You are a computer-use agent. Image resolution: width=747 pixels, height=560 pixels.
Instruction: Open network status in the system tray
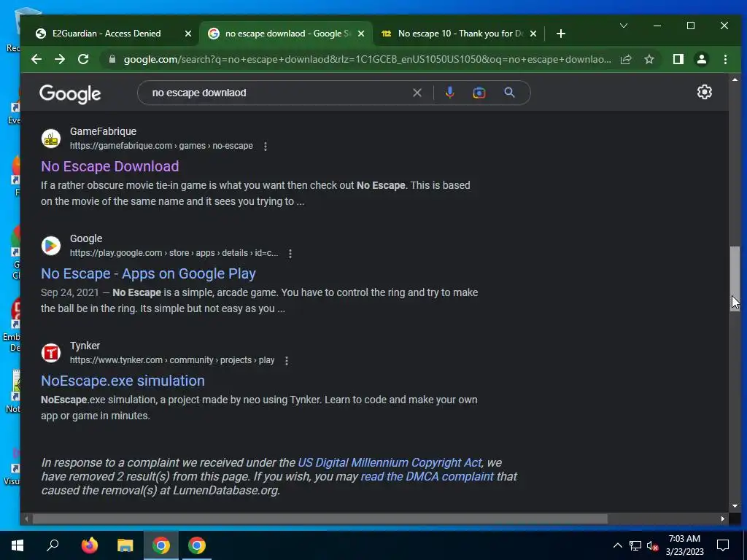tap(635, 545)
